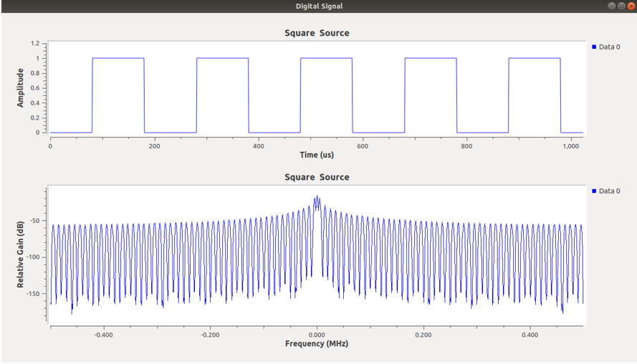Image resolution: width=637 pixels, height=364 pixels.
Task: Maximize the Digital Signal window
Action: pyautogui.click(x=621, y=6)
